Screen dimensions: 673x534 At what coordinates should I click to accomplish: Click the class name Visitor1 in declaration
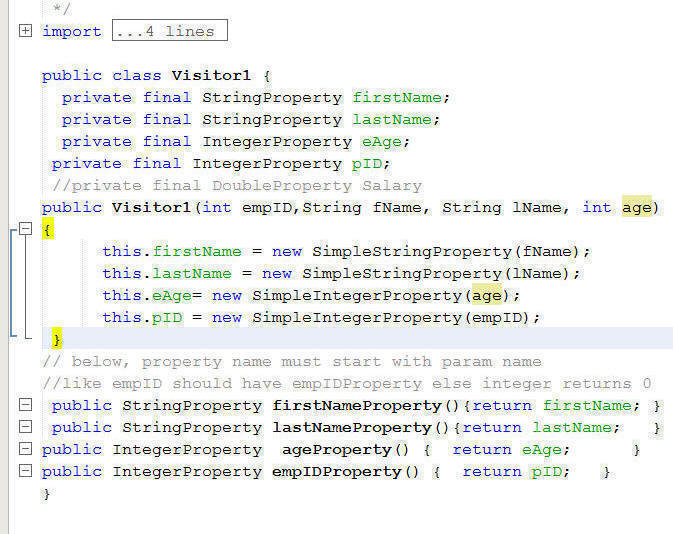211,76
